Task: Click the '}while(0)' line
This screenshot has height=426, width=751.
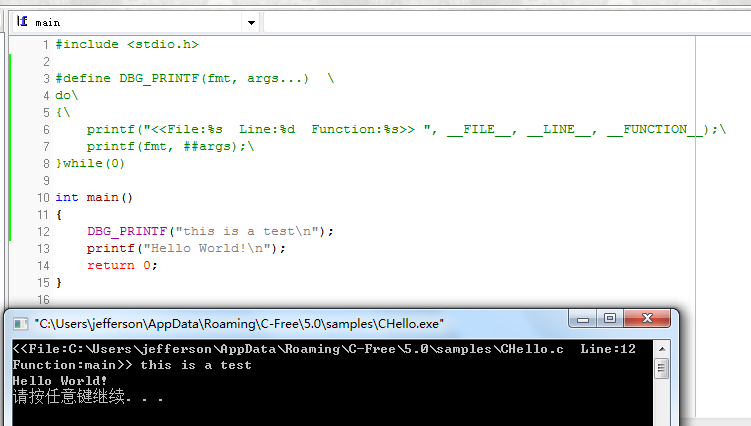Action: (x=90, y=163)
